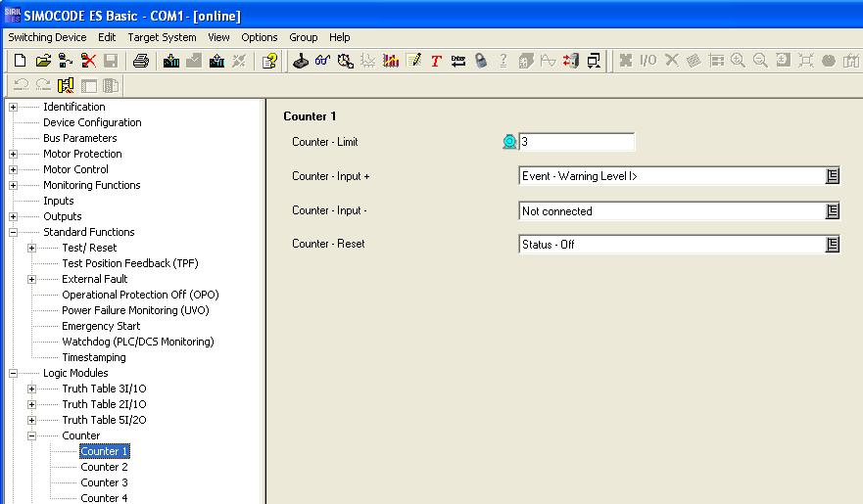Expand the Monitoring Functions node
The image size is (863, 504).
[13, 186]
